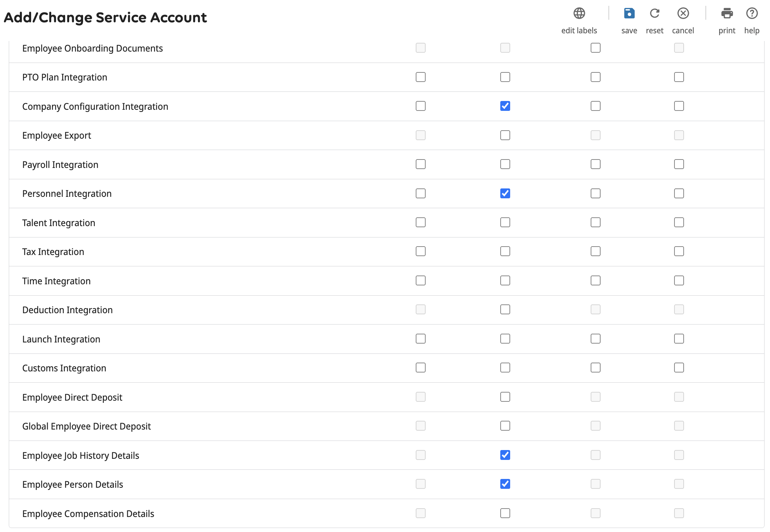
Task: Check the fourth checkbox in PTO Plan Integration row
Action: click(679, 77)
